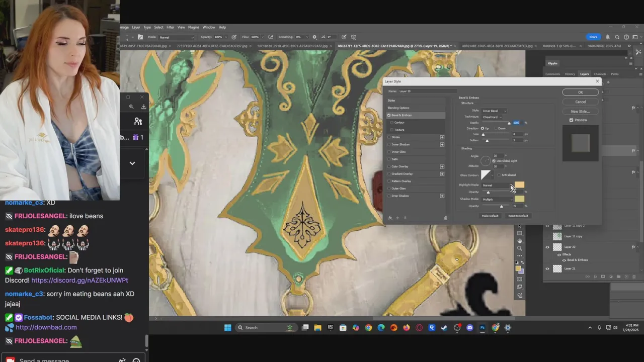Enable Contour checkbox
The width and height of the screenshot is (644, 362).
[x=392, y=122]
